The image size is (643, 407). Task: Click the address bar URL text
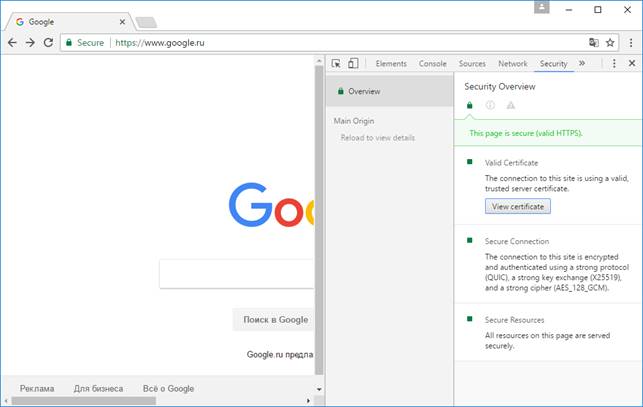tap(160, 43)
